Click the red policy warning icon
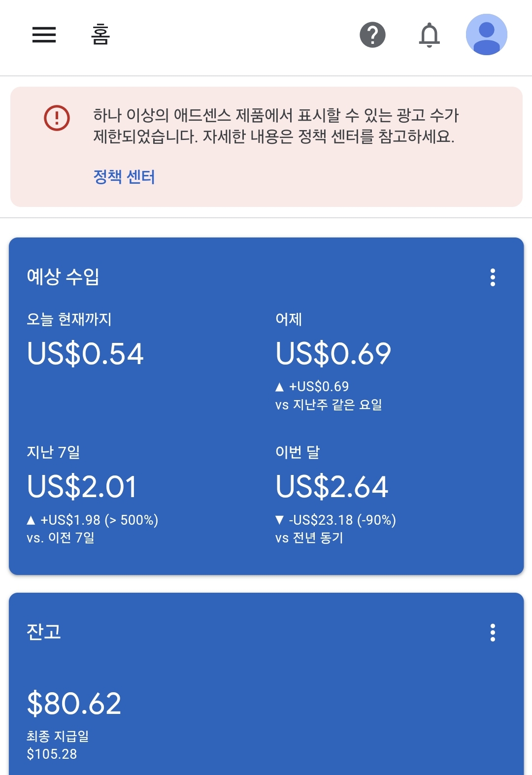 pos(57,118)
